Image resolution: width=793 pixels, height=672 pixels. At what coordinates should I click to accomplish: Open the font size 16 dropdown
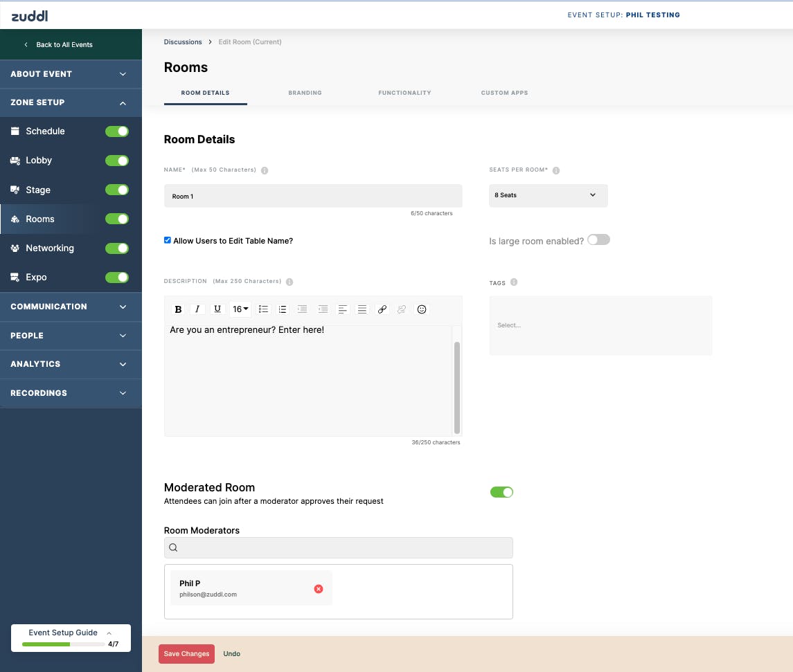(240, 309)
